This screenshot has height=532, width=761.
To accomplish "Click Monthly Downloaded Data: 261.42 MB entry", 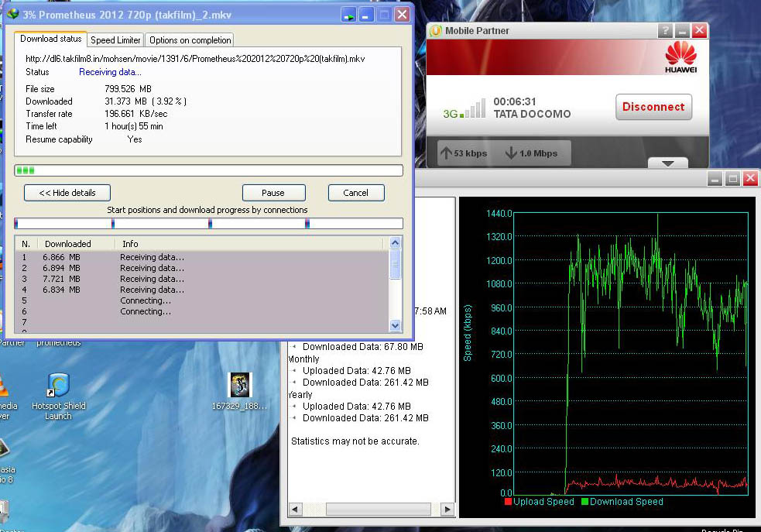I will [x=365, y=382].
